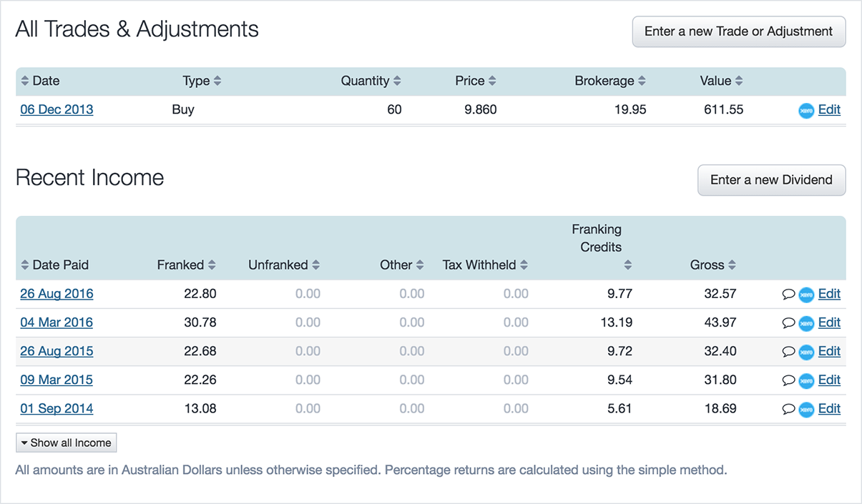Open the comment bubble for 01 Sep 2014 dividend
862x504 pixels.
tap(788, 409)
